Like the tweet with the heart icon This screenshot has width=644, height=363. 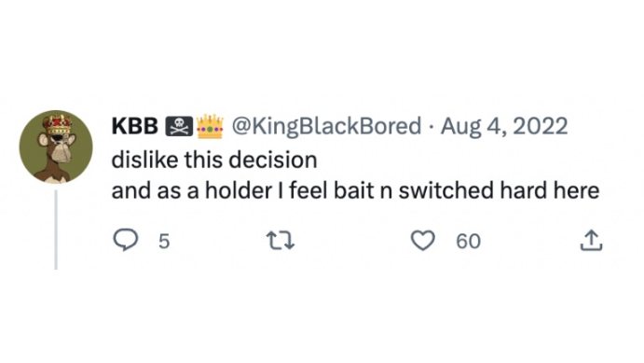click(423, 241)
